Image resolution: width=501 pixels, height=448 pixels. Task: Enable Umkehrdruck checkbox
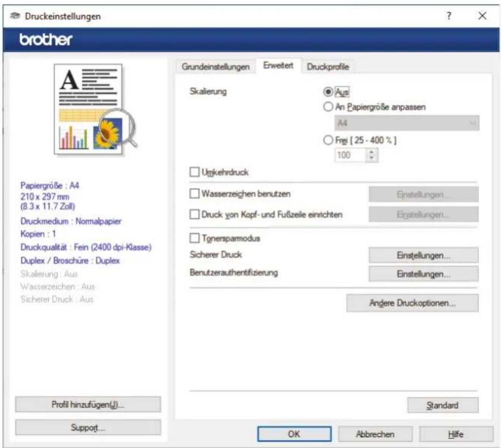click(x=194, y=172)
